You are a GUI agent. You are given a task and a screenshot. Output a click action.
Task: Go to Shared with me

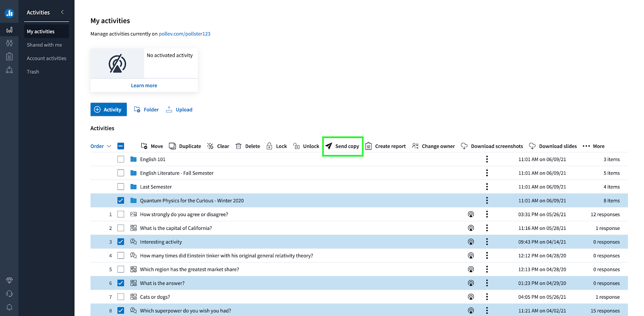tap(44, 45)
